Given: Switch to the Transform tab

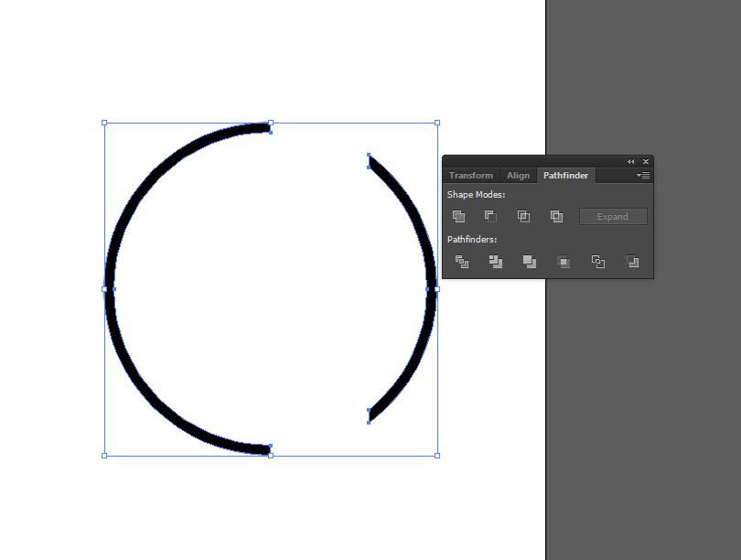Looking at the screenshot, I should 471,176.
